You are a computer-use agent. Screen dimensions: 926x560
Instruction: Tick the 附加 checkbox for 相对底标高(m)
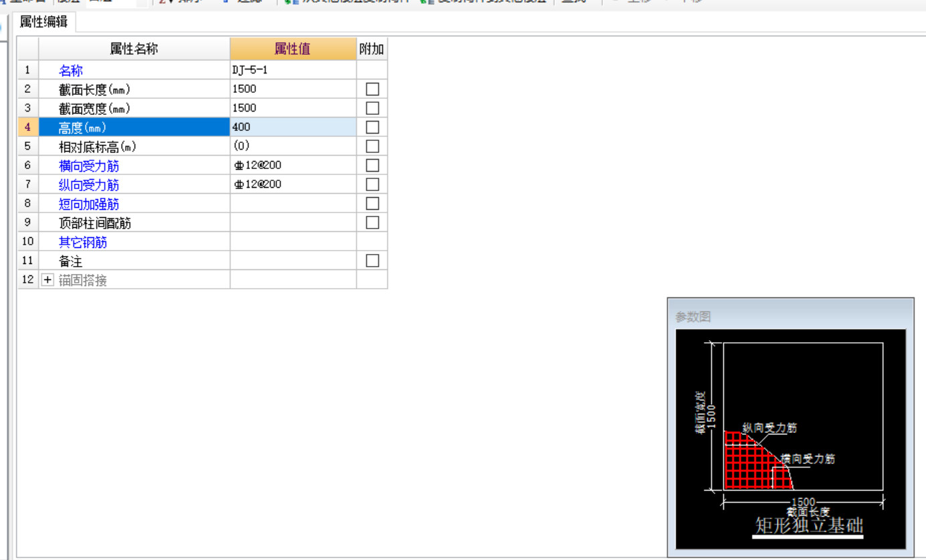tap(372, 146)
